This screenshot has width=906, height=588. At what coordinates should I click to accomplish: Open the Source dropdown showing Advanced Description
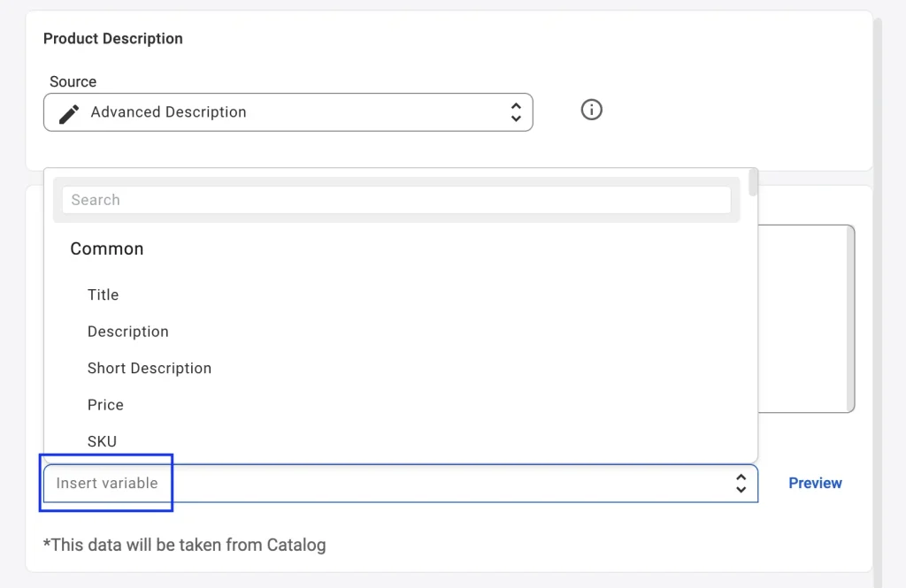(288, 112)
